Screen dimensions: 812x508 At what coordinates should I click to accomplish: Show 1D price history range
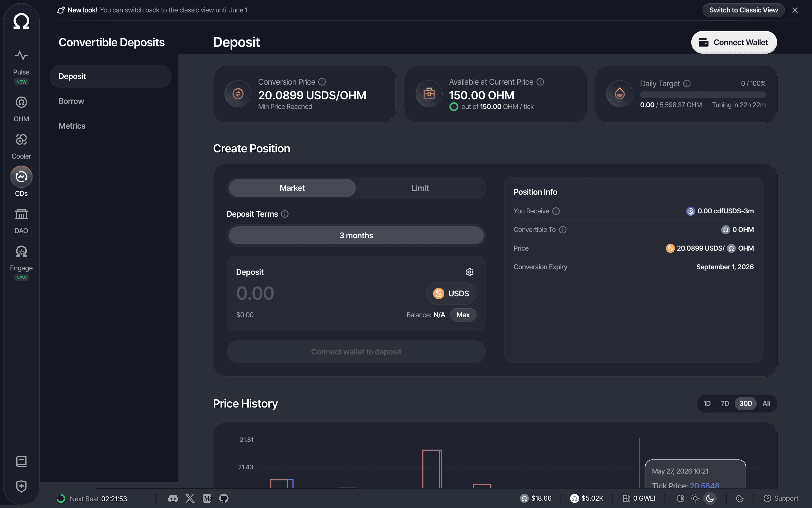click(707, 404)
